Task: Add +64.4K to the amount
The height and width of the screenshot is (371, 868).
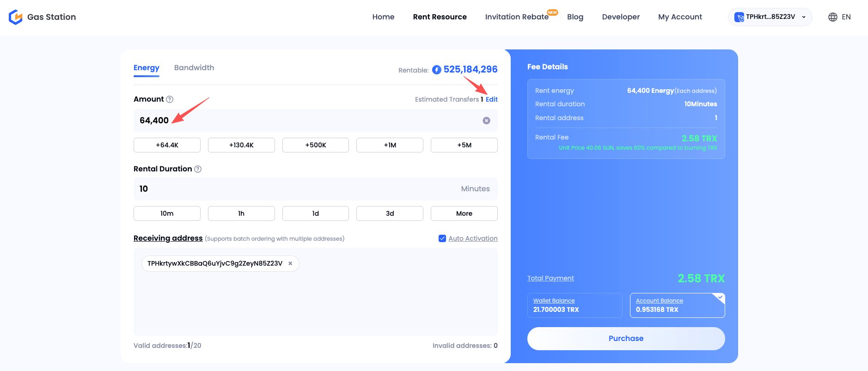Action: tap(167, 145)
